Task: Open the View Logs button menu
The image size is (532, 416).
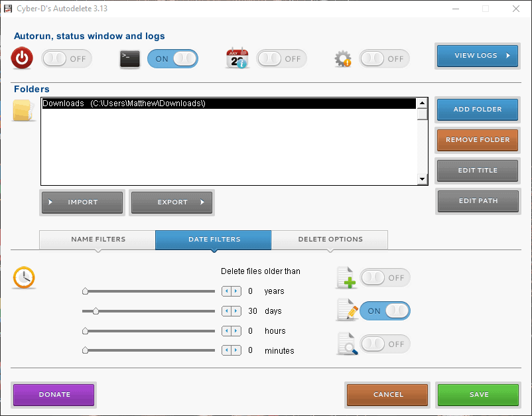Action: pyautogui.click(x=478, y=56)
